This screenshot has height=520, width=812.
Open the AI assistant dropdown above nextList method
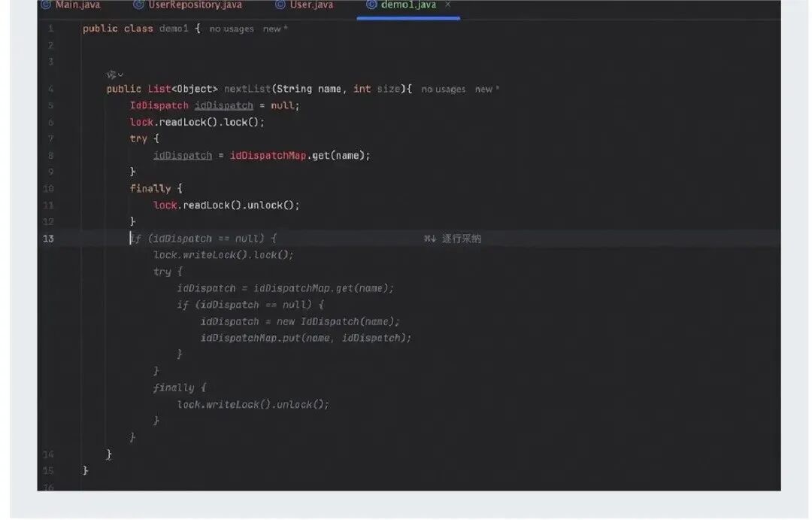point(115,75)
